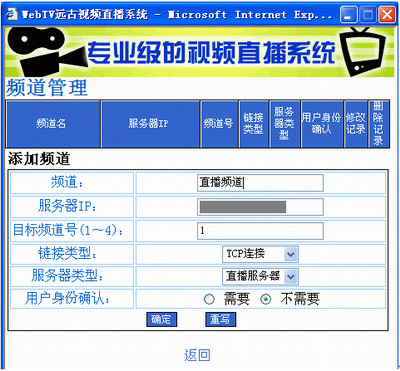Image resolution: width=400 pixels, height=371 pixels.
Task: Select the 需要 radio button
Action: (209, 299)
